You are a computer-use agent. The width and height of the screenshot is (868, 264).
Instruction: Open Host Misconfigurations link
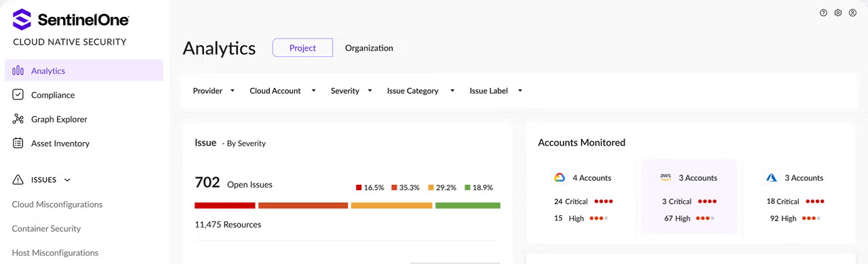point(55,252)
